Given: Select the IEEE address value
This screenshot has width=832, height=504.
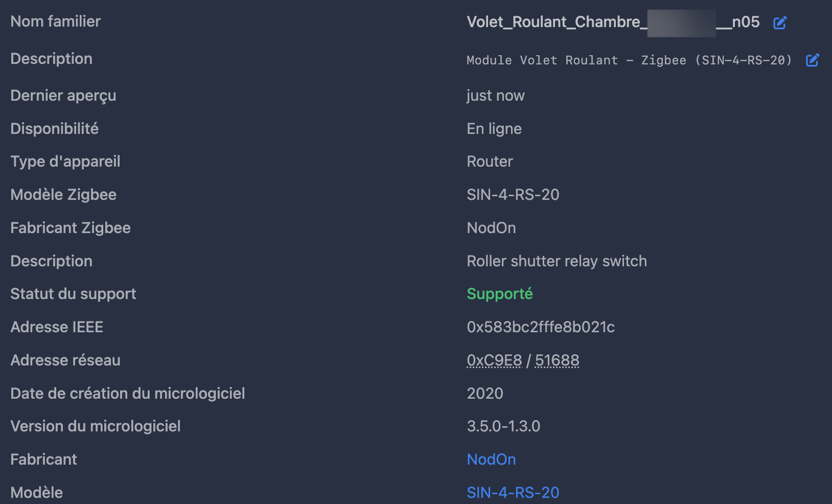Looking at the screenshot, I should pos(541,327).
